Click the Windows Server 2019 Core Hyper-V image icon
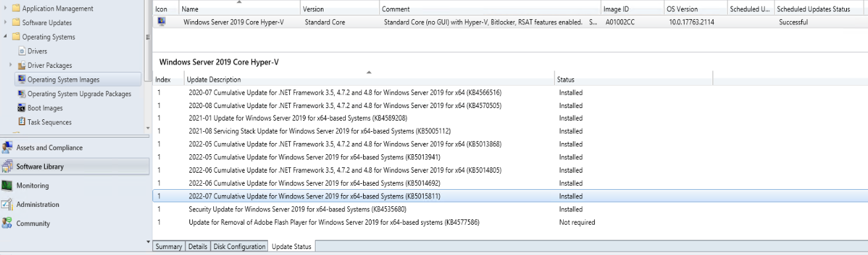 tap(162, 22)
